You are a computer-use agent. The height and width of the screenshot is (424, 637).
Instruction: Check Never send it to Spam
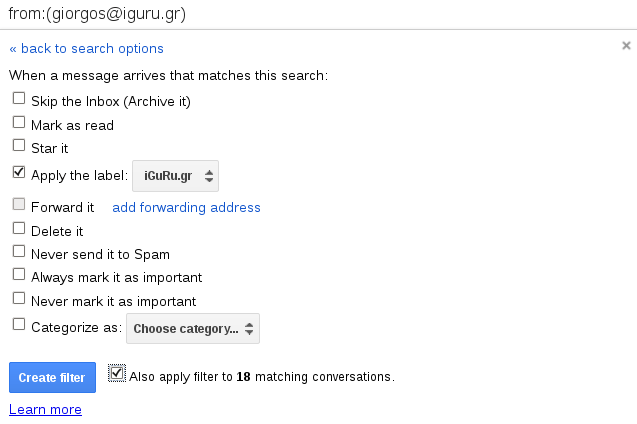(x=19, y=252)
